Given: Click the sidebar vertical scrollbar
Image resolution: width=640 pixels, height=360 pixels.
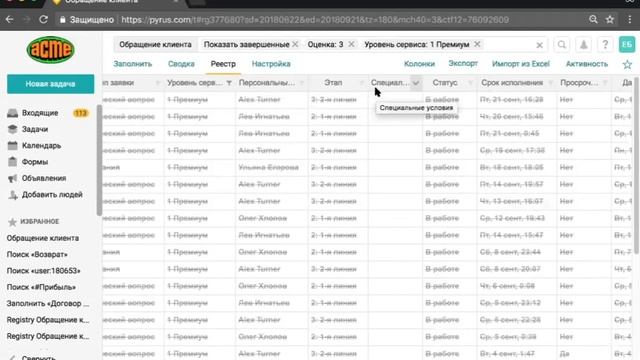Looking at the screenshot, I should pos(99,159).
